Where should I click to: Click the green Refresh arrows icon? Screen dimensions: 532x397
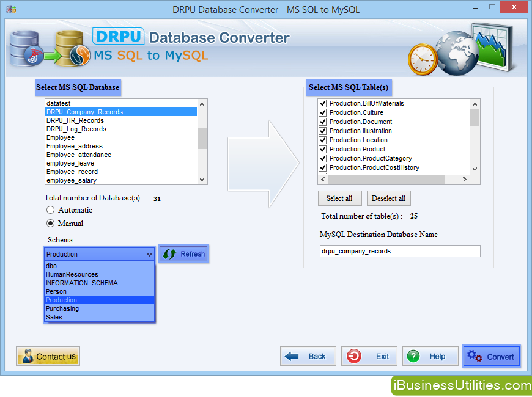pos(169,254)
